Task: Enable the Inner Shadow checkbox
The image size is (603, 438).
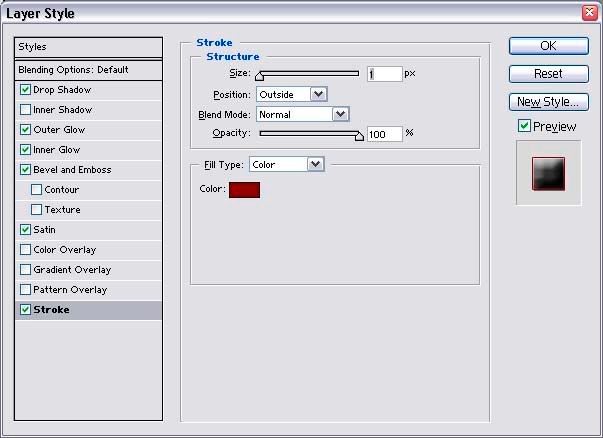Action: coord(25,110)
